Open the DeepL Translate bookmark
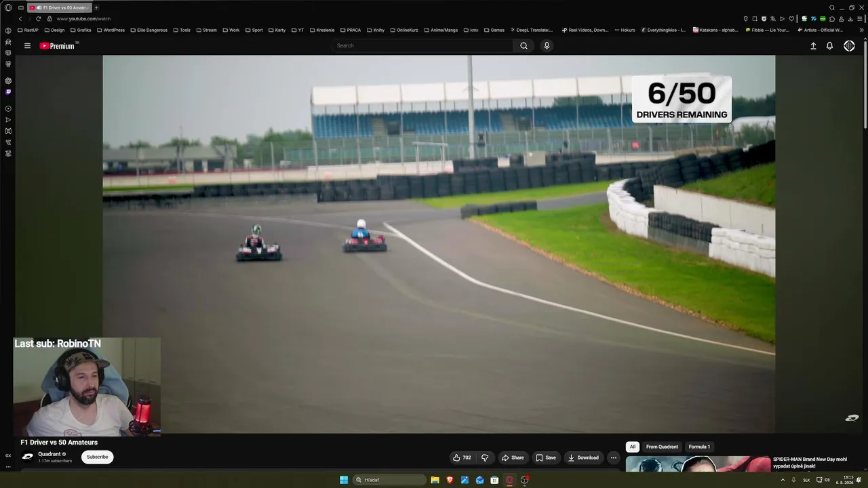 point(531,30)
